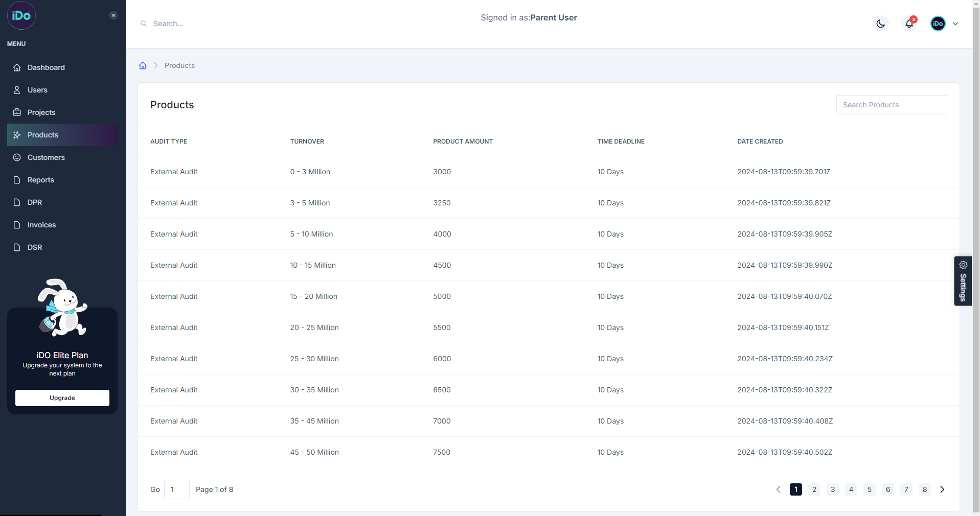
Task: Click the iDo logo in sidebar
Action: [21, 15]
